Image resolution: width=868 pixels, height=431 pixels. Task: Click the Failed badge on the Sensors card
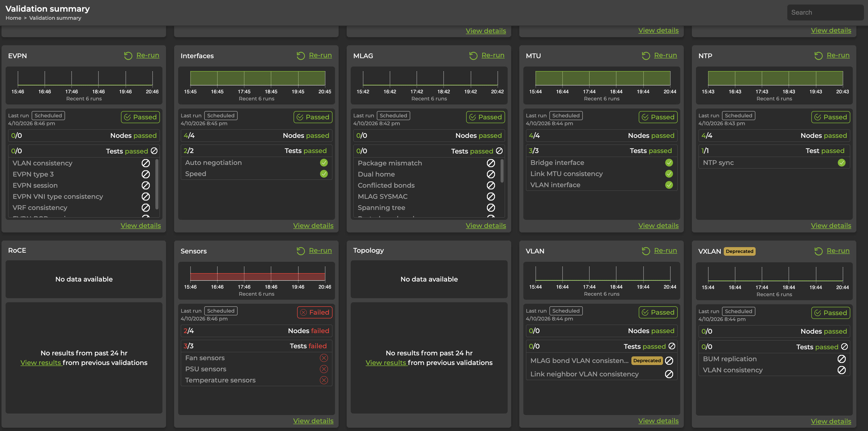point(314,312)
